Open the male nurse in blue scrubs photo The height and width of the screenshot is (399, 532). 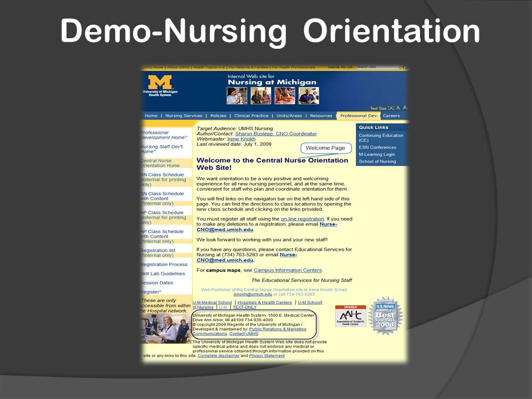click(x=309, y=96)
